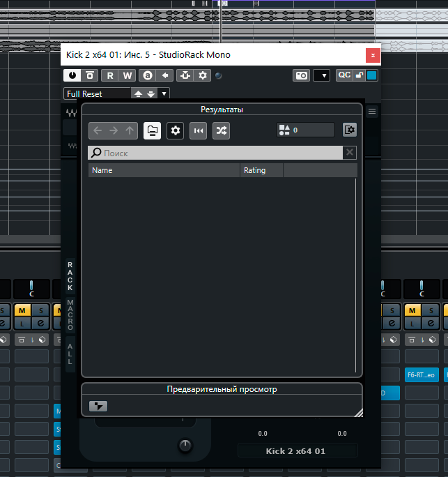Viewport: 448px width, 477px height.
Task: Click the snapshot camera icon
Action: pos(301,75)
